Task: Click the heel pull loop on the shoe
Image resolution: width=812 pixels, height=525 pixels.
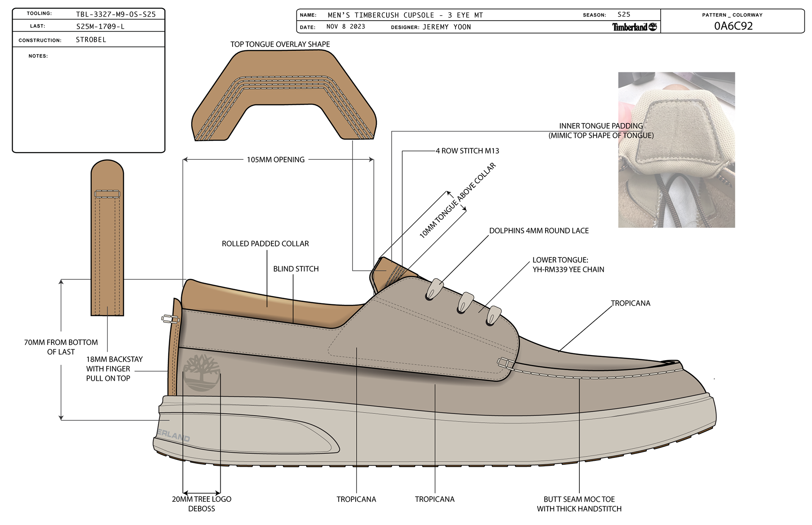Action: coord(171,319)
